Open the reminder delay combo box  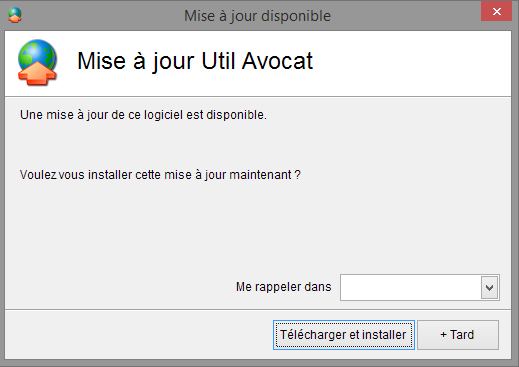(420, 287)
